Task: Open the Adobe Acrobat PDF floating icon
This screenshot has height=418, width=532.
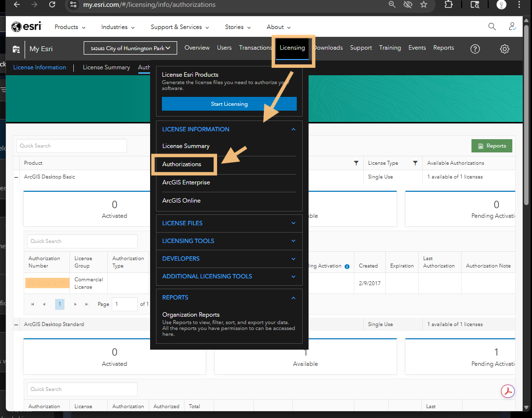Action: pyautogui.click(x=507, y=391)
